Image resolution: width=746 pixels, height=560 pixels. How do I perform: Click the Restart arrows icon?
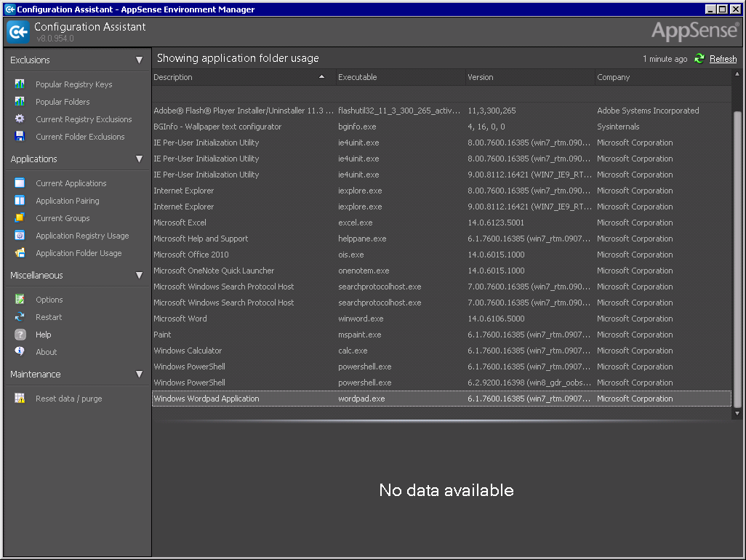click(x=20, y=317)
